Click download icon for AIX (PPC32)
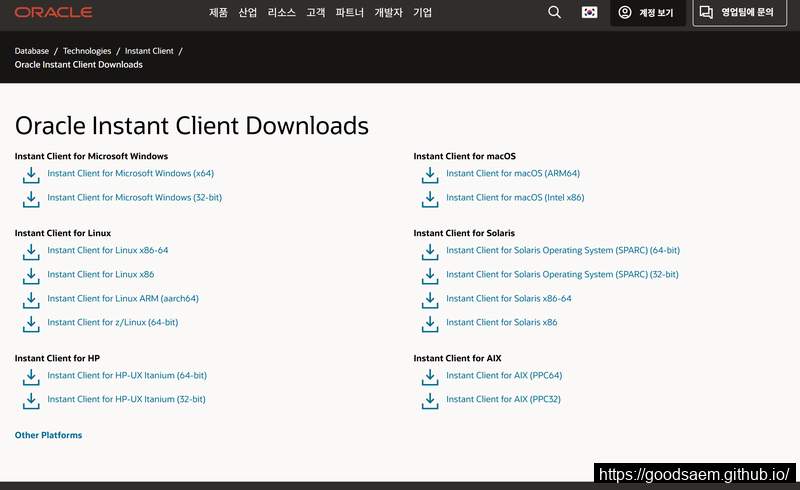 [430, 401]
